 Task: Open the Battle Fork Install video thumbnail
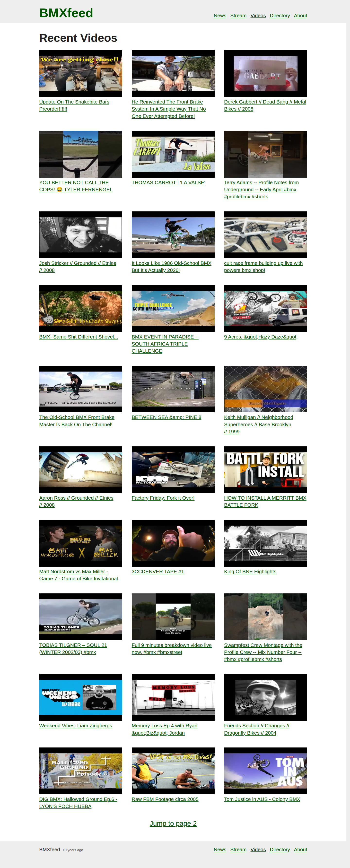[x=265, y=469]
